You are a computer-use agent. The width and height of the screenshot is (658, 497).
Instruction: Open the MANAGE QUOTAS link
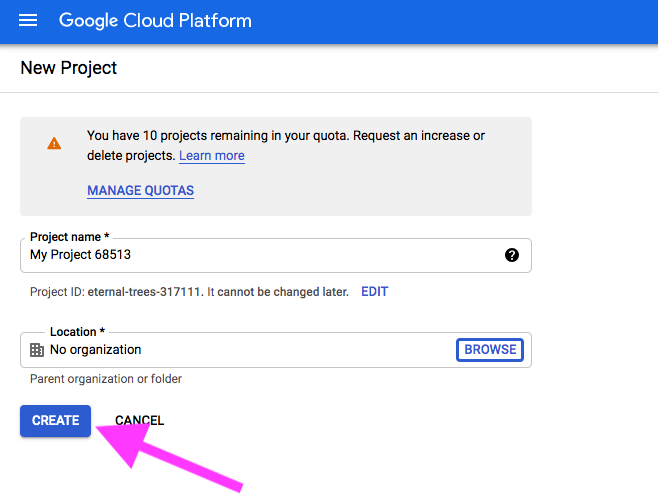click(141, 191)
